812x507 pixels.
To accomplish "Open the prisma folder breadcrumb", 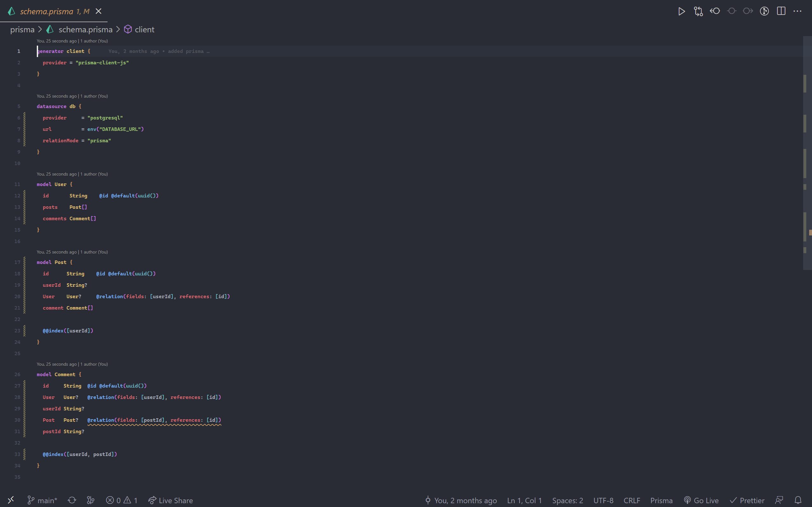I will [x=22, y=29].
